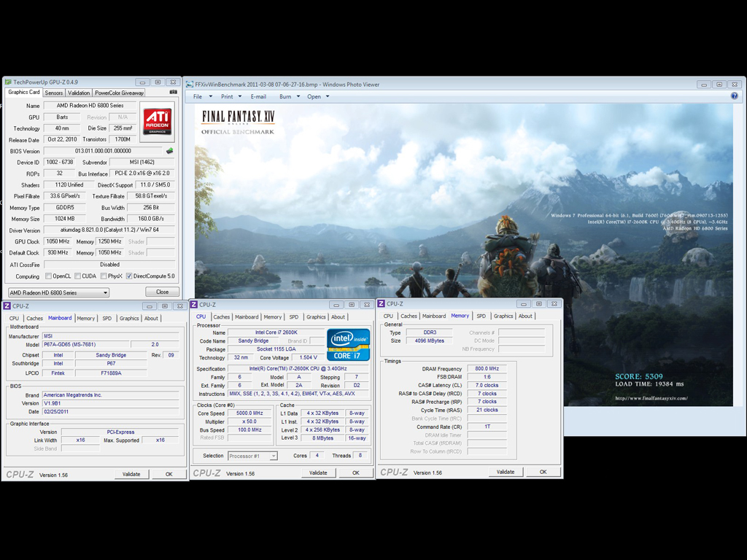Click the SCORE: 5309 text in benchmark image
Screen dimensions: 747x560
coord(639,377)
